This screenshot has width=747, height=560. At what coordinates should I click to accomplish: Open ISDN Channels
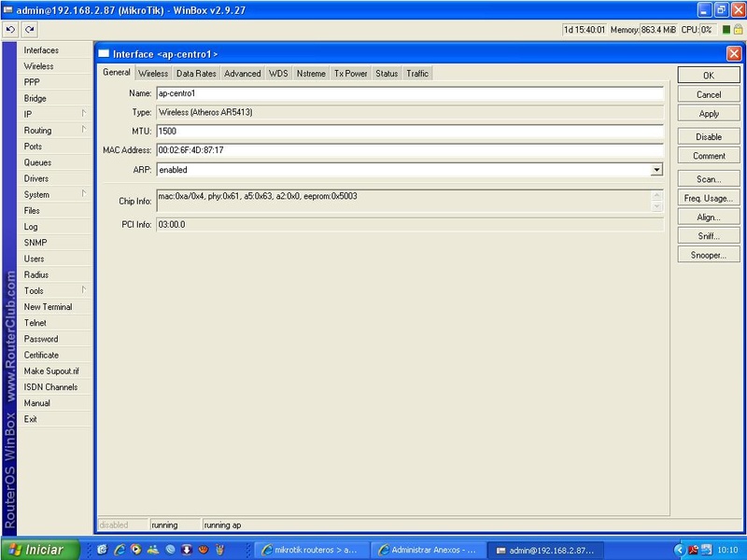tap(54, 387)
